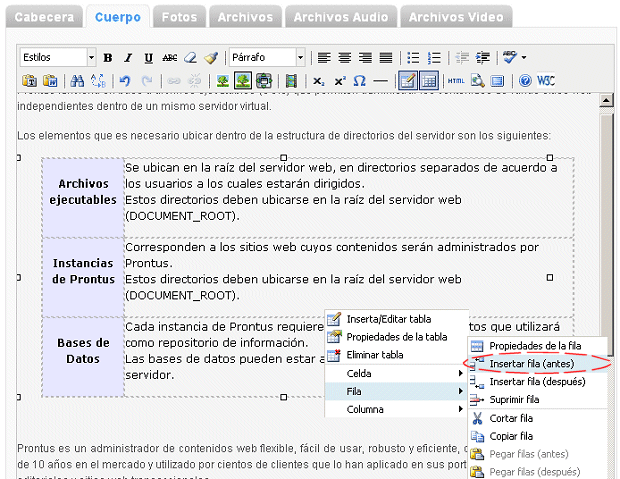Click the editor scrollbar up arrow
Screen dimensions: 620x479
(x=606, y=100)
